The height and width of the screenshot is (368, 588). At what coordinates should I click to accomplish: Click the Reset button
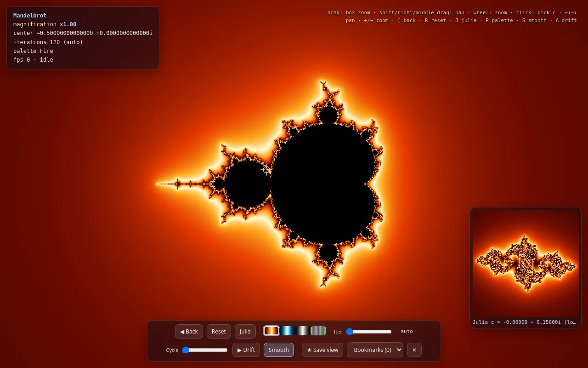click(x=219, y=331)
